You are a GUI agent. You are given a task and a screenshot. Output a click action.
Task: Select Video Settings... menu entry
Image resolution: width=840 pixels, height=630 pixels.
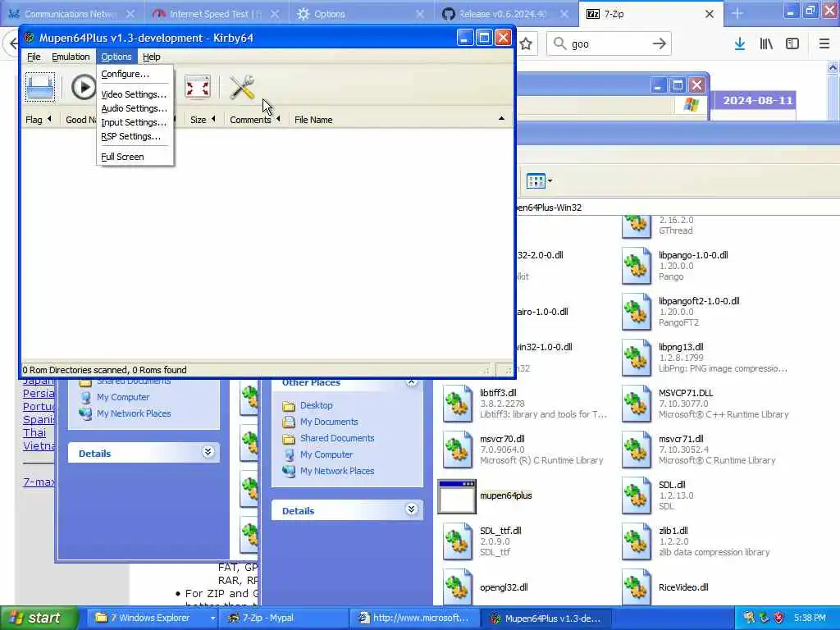point(134,94)
